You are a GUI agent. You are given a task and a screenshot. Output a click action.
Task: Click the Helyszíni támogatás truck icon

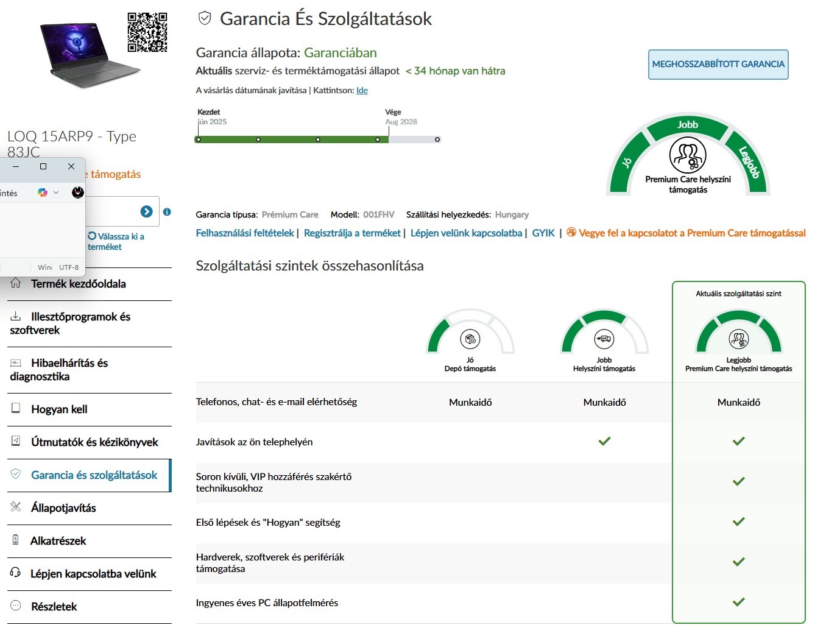[604, 339]
